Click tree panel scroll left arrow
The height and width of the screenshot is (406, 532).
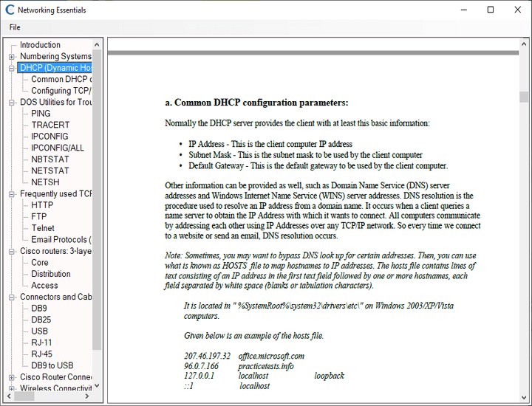pyautogui.click(x=9, y=396)
